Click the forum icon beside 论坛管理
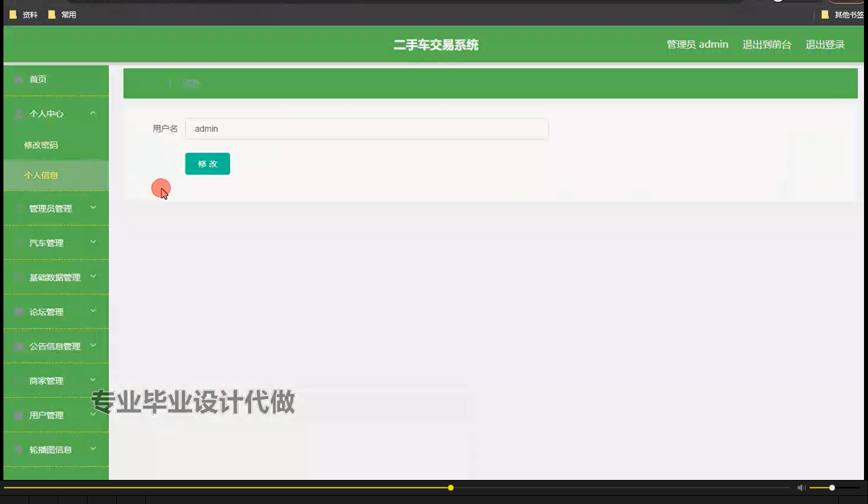The image size is (868, 504). (18, 312)
